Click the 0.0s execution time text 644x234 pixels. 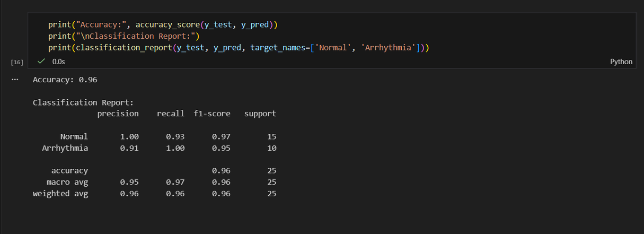[x=58, y=62]
